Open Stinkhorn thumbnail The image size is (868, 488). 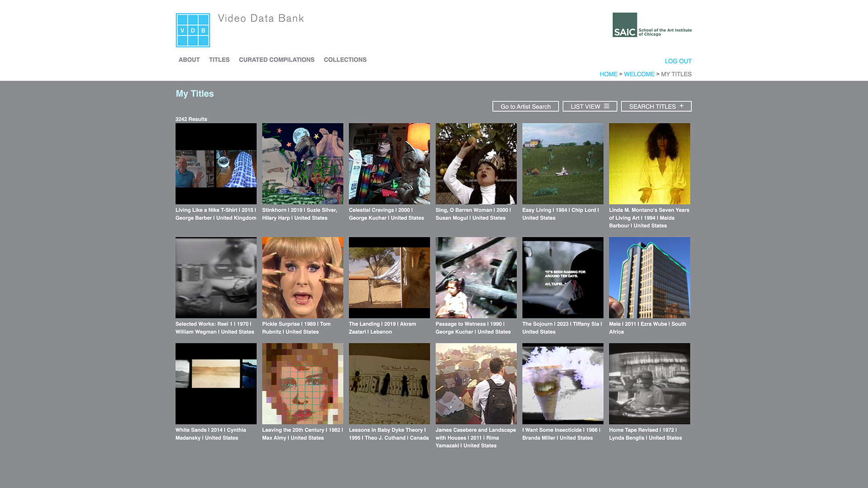click(x=303, y=164)
